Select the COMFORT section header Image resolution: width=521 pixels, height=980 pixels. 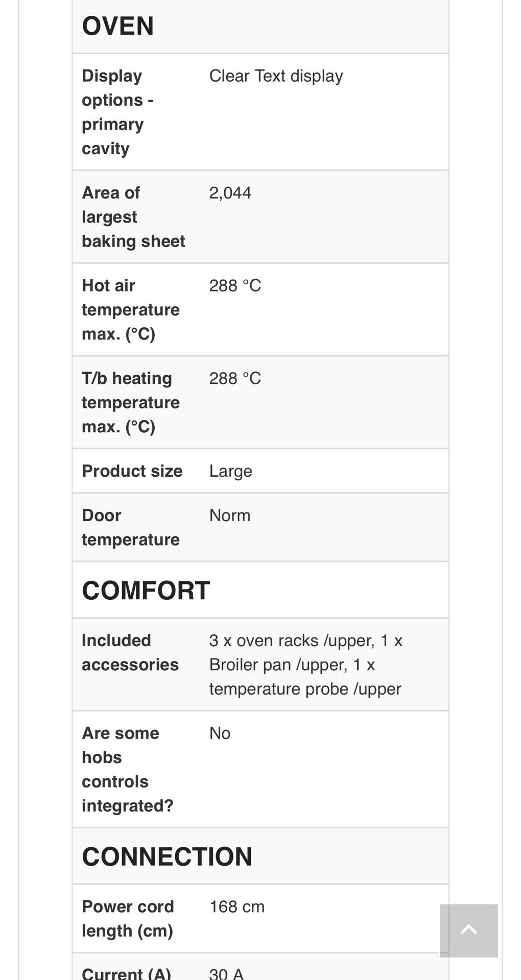pos(146,591)
